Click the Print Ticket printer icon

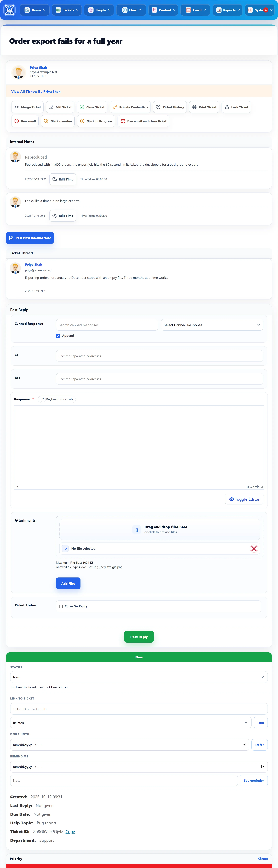194,107
